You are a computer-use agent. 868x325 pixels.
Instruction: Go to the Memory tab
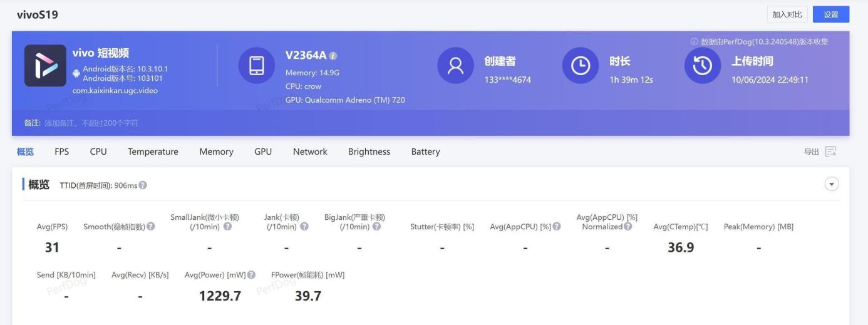click(x=216, y=152)
